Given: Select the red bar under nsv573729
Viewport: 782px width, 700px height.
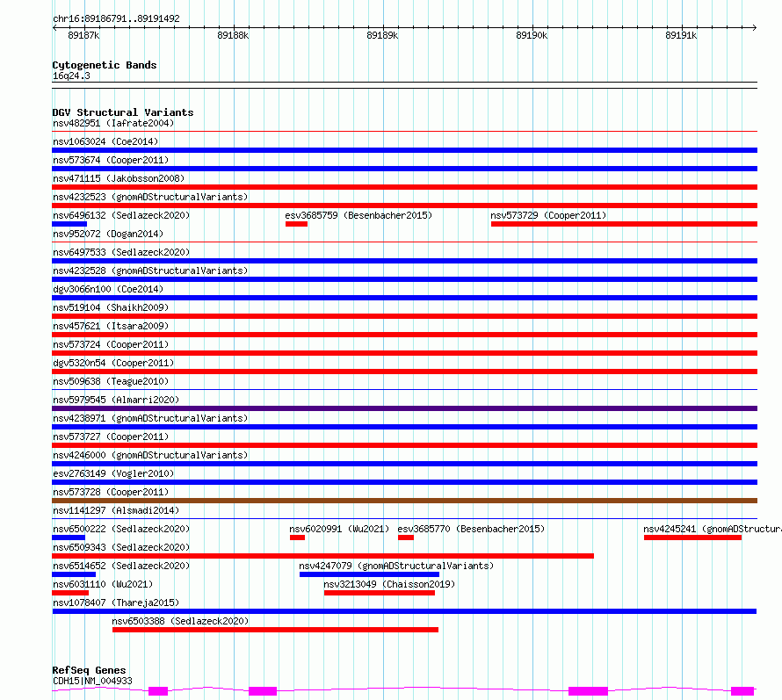Looking at the screenshot, I should tap(624, 224).
